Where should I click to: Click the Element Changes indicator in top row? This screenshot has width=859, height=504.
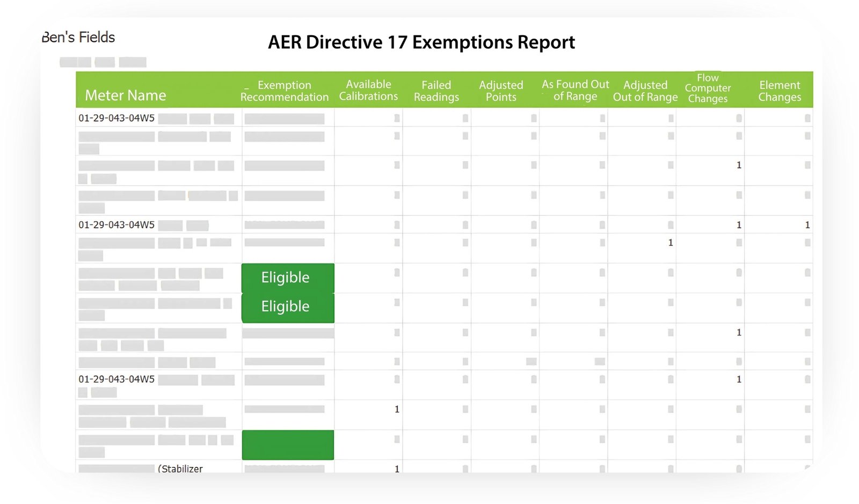coord(807,118)
